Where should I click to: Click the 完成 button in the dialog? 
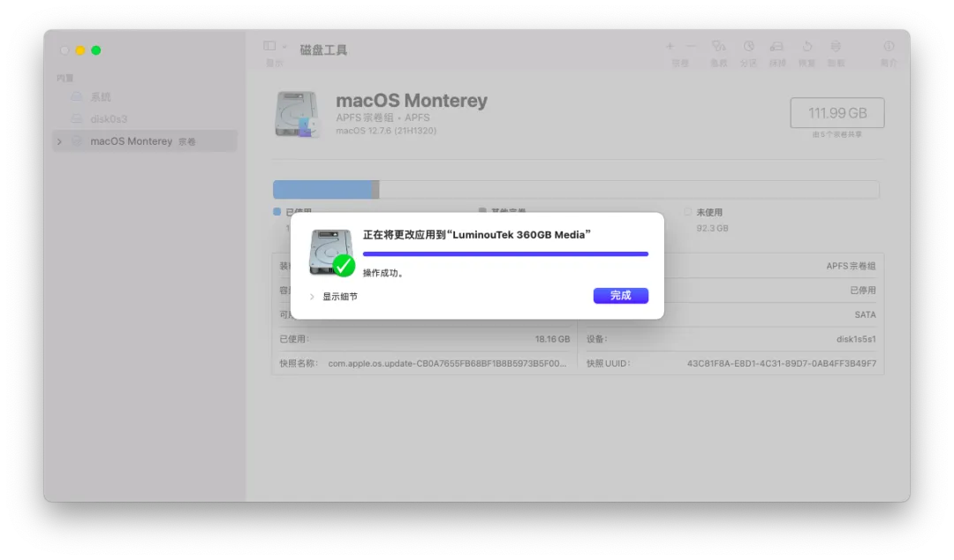click(x=621, y=295)
